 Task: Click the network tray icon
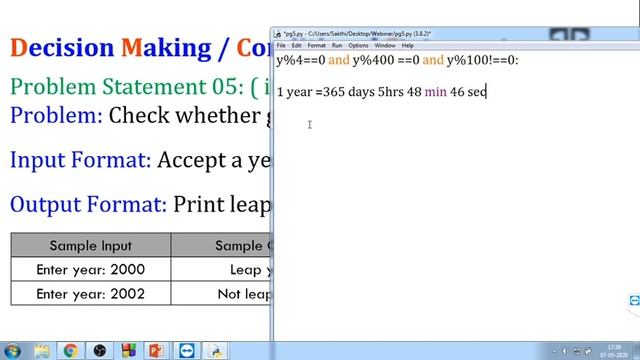click(577, 351)
